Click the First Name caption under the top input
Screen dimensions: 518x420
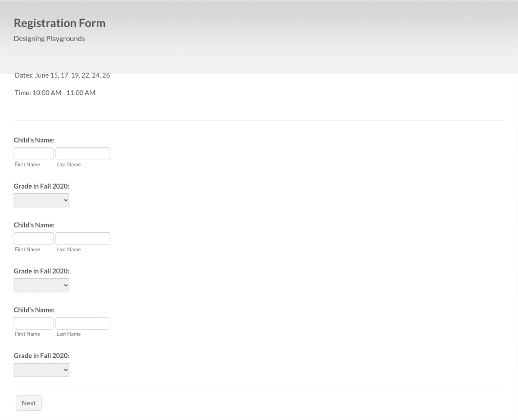pyautogui.click(x=27, y=164)
